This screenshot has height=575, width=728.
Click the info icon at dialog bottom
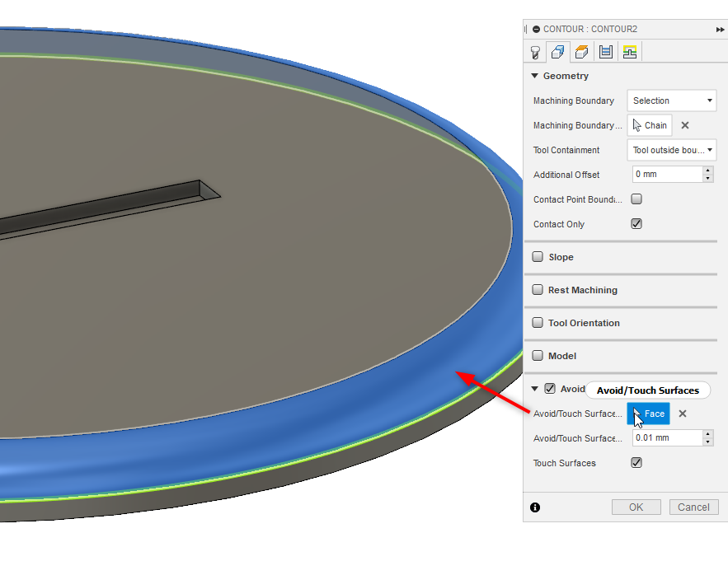pos(535,507)
